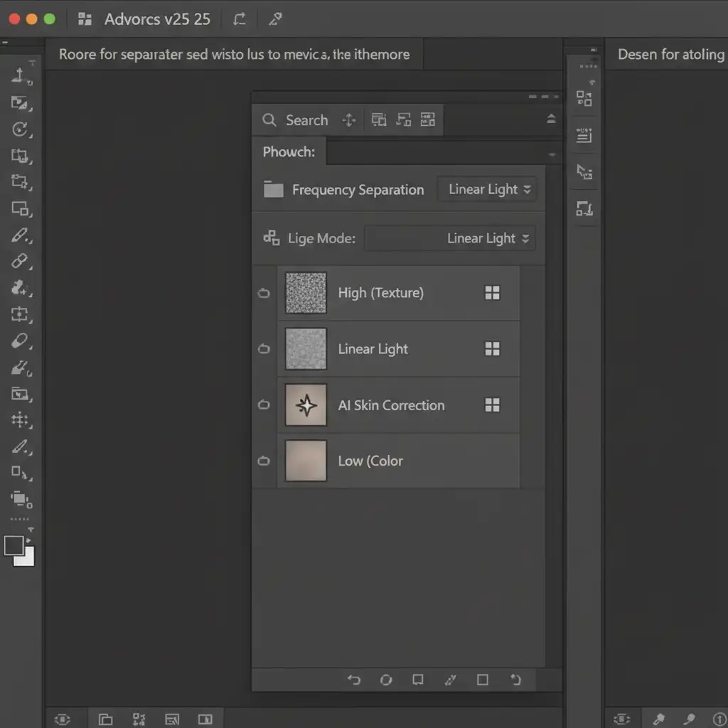This screenshot has width=728, height=728.
Task: Open the Desen for atoling tab
Action: pos(670,55)
